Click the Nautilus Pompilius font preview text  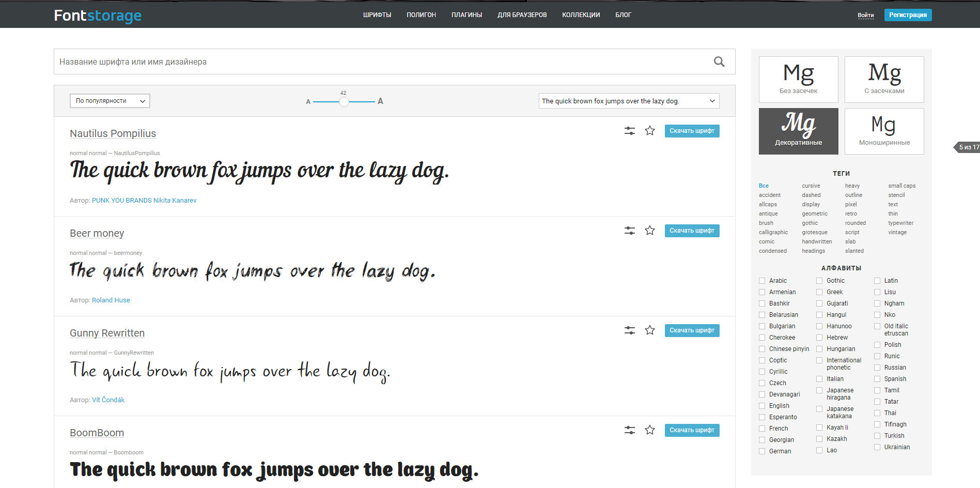tap(259, 171)
